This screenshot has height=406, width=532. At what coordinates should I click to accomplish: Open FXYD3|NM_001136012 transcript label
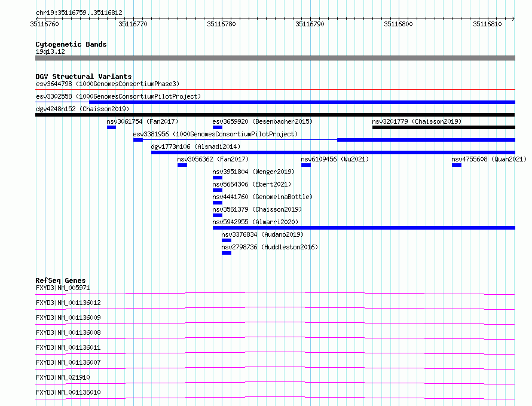[68, 303]
